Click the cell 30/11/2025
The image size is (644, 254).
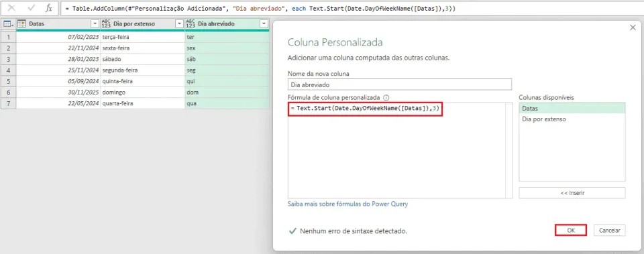click(58, 92)
